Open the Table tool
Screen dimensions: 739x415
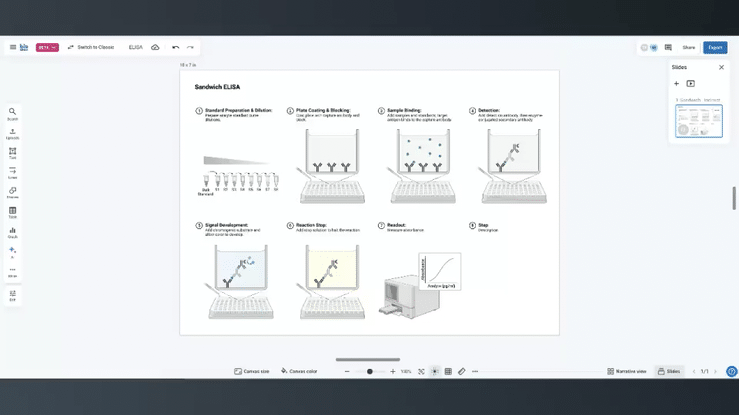12,213
